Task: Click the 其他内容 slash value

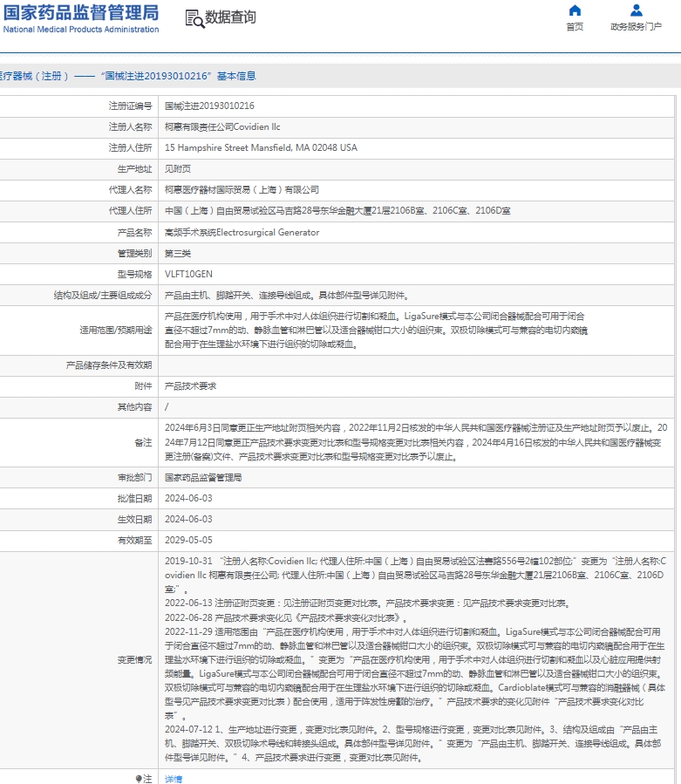Action: pyautogui.click(x=167, y=407)
